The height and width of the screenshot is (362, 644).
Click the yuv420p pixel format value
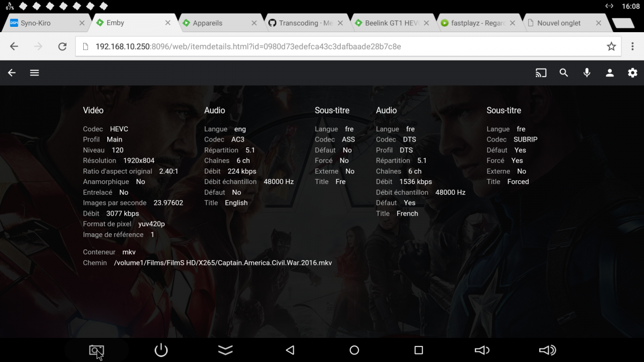pyautogui.click(x=152, y=224)
